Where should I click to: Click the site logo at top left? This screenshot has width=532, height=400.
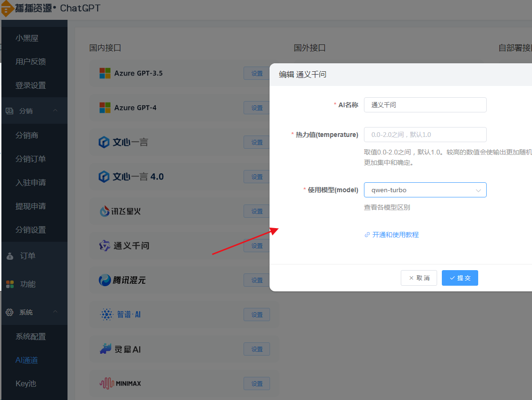pyautogui.click(x=7, y=9)
